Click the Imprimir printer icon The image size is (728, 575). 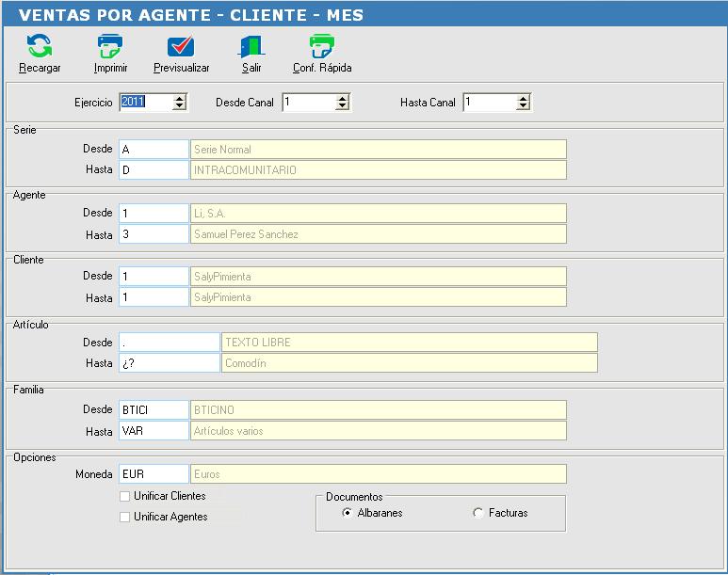(110, 46)
